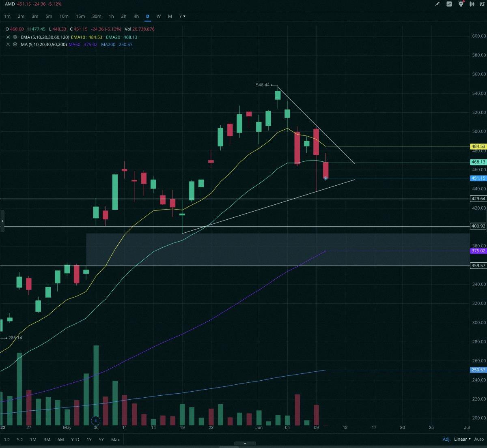Select the D daily interval
Screen dimensions: 487x448
click(x=148, y=16)
